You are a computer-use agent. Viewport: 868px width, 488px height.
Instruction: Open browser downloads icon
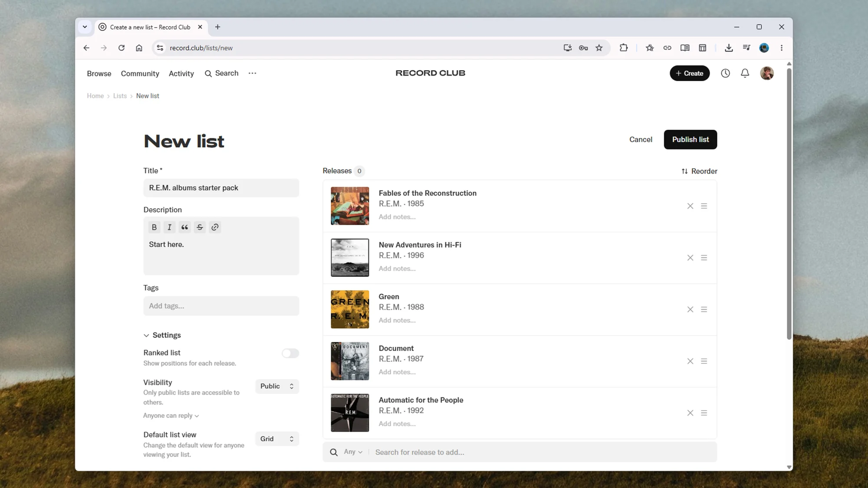click(729, 48)
